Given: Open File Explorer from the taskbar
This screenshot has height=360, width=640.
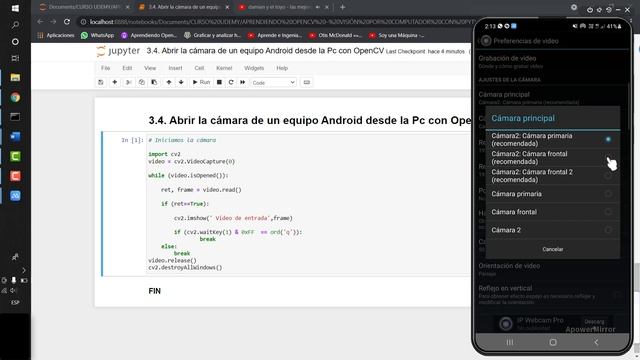Looking at the screenshot, I should coord(15,78).
